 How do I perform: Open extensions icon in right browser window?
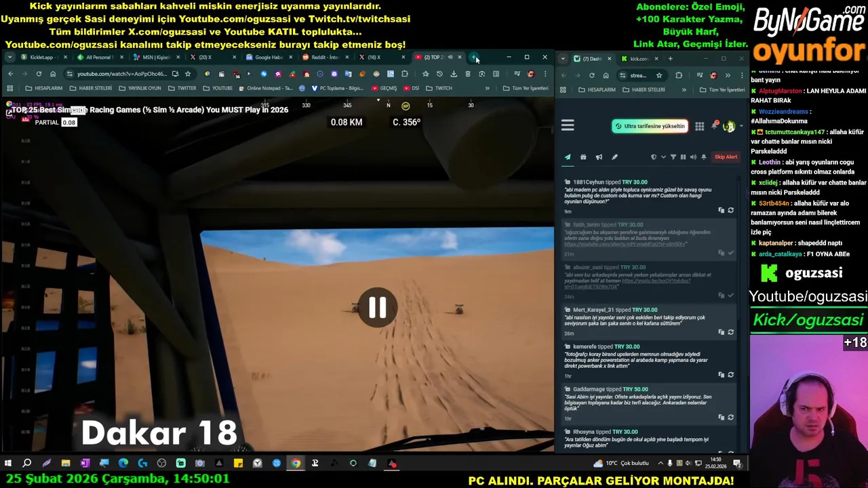pos(679,75)
